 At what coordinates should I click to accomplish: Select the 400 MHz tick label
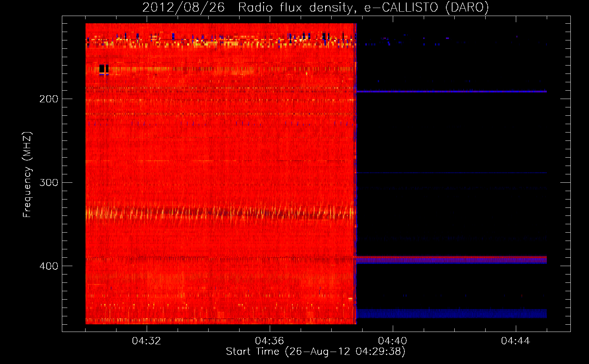click(x=48, y=266)
